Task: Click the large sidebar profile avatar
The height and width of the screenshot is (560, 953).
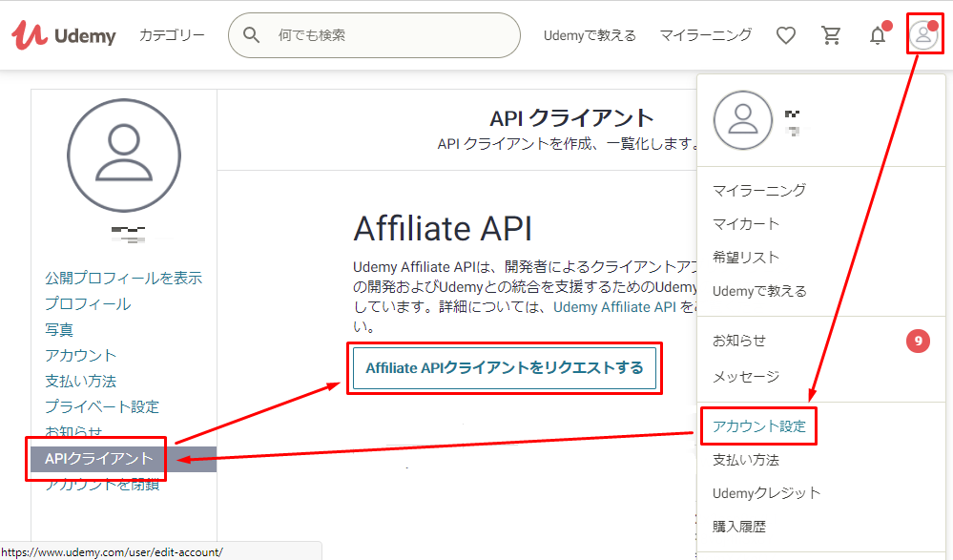Action: tap(124, 156)
